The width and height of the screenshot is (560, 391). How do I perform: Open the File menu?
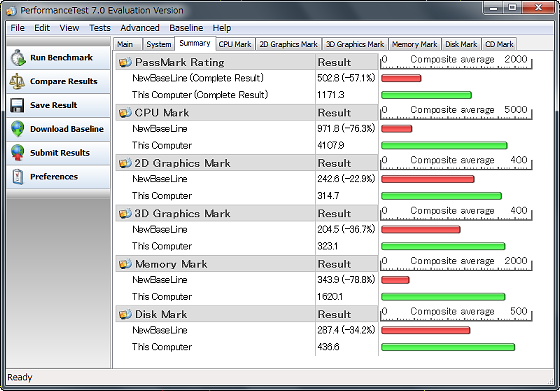coord(18,28)
